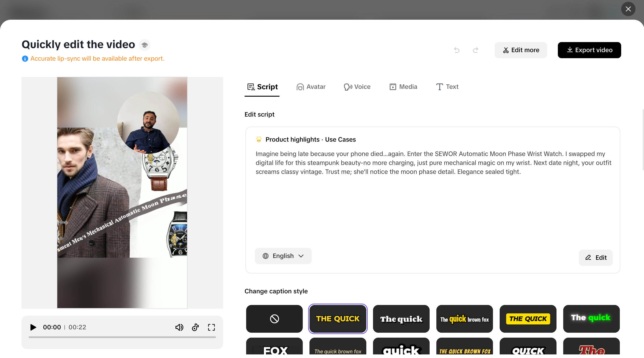The height and width of the screenshot is (358, 644).
Task: Select the yellow THE QUICK caption style
Action: point(338,319)
